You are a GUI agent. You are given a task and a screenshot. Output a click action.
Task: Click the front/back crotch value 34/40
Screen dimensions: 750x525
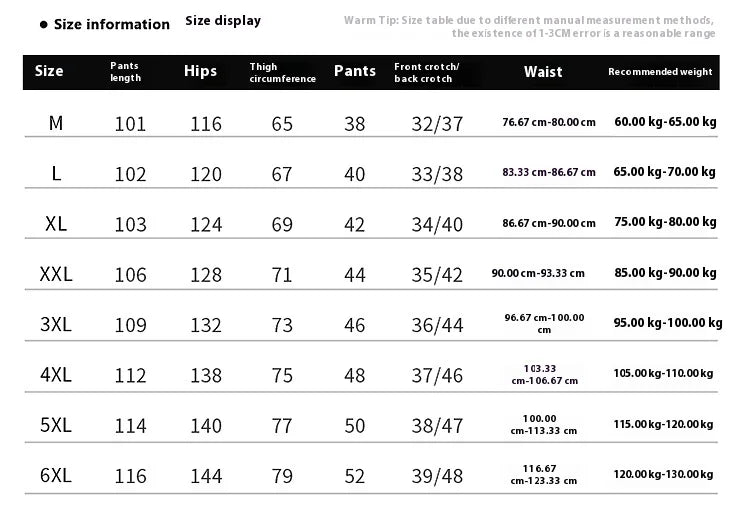pos(437,225)
